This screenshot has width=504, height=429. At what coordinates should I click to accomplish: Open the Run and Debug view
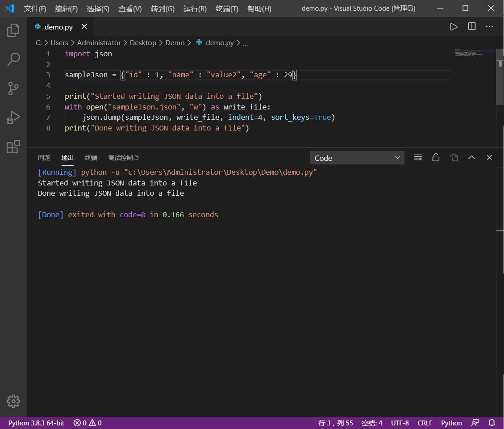[13, 118]
